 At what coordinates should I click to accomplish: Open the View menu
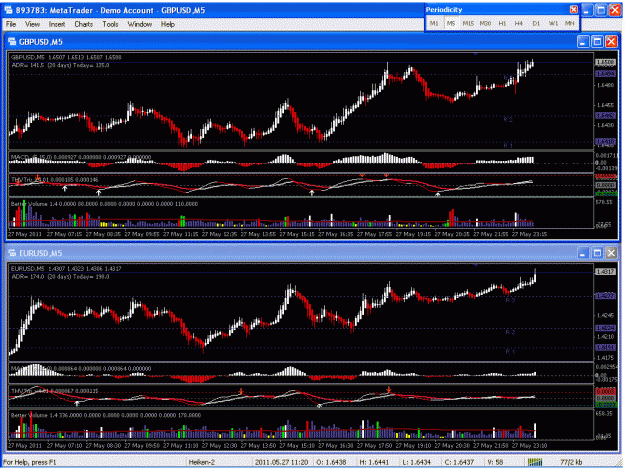point(32,24)
